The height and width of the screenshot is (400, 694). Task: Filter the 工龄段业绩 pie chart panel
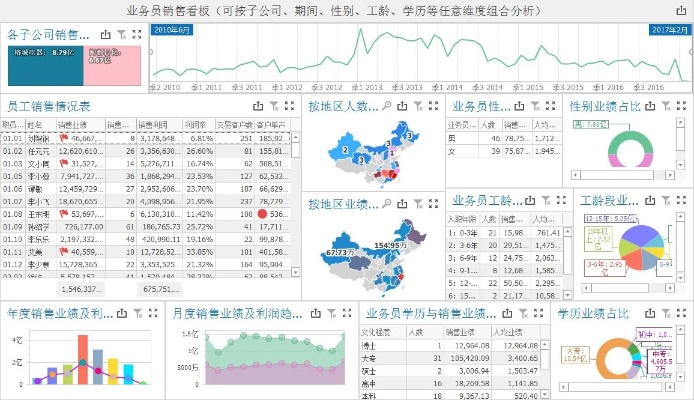coord(667,202)
